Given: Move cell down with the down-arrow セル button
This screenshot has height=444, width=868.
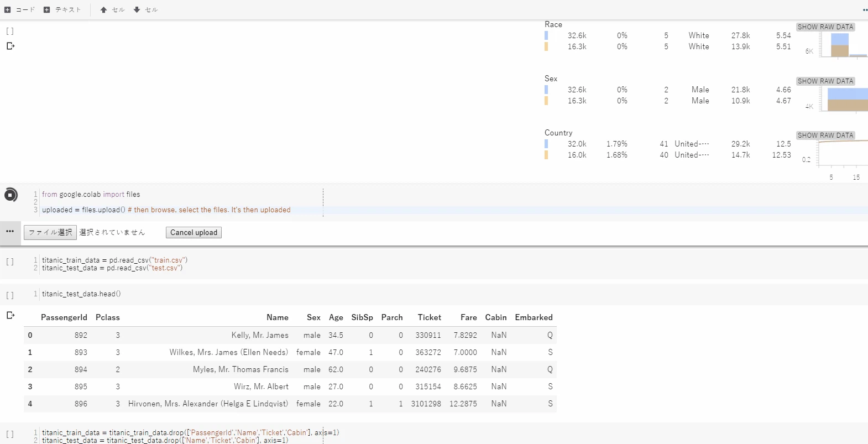Looking at the screenshot, I should (145, 9).
